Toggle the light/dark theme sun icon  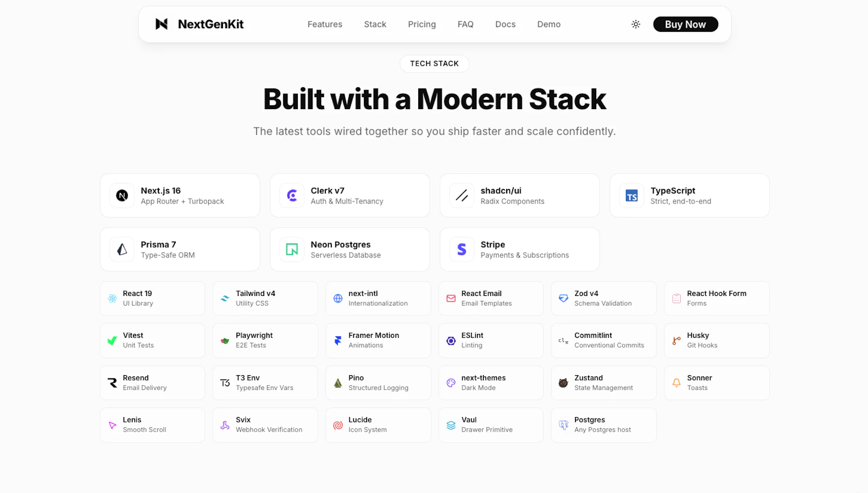tap(636, 24)
